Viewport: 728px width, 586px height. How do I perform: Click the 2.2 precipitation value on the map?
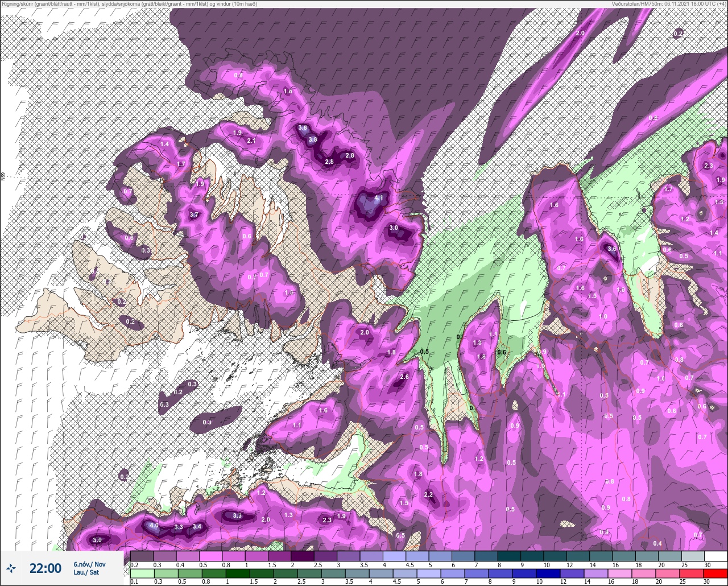tap(429, 494)
